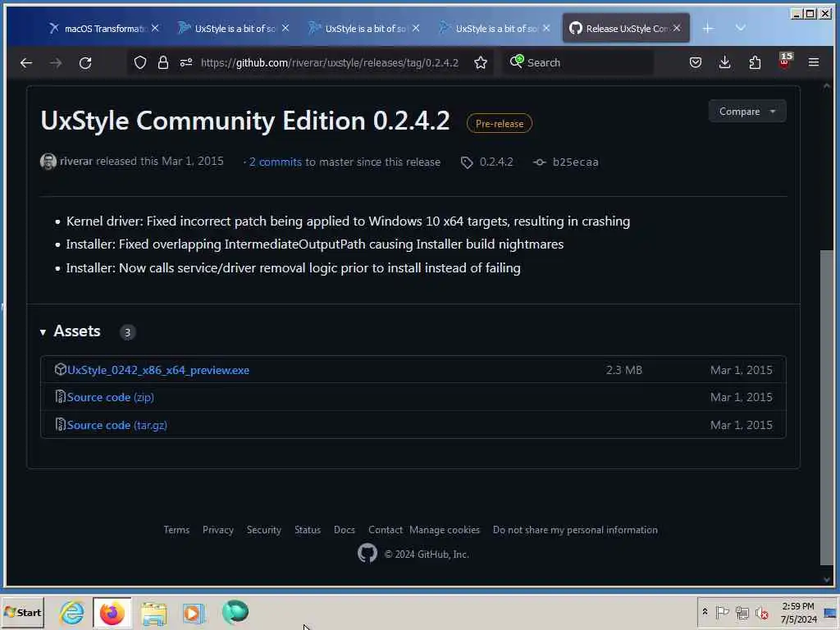Click the exe package icon
This screenshot has width=840, height=630.
point(60,369)
